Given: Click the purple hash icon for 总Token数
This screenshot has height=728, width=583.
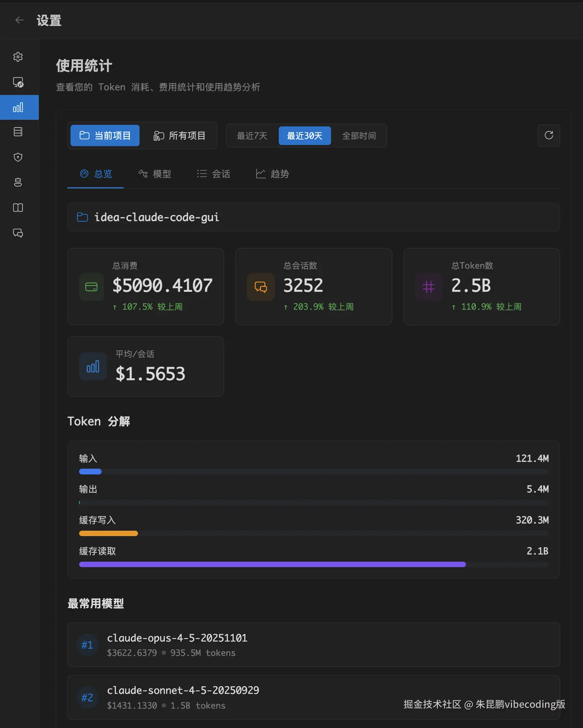Looking at the screenshot, I should [x=429, y=287].
